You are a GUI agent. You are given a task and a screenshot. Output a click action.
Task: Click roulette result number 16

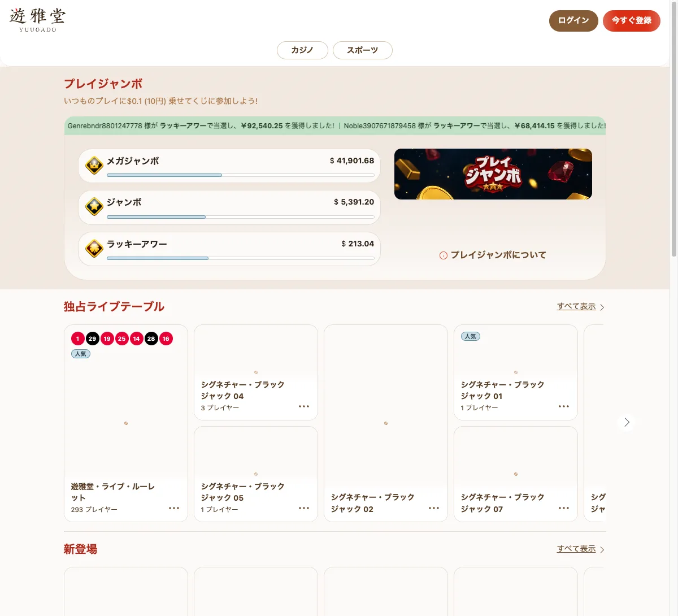(x=166, y=339)
